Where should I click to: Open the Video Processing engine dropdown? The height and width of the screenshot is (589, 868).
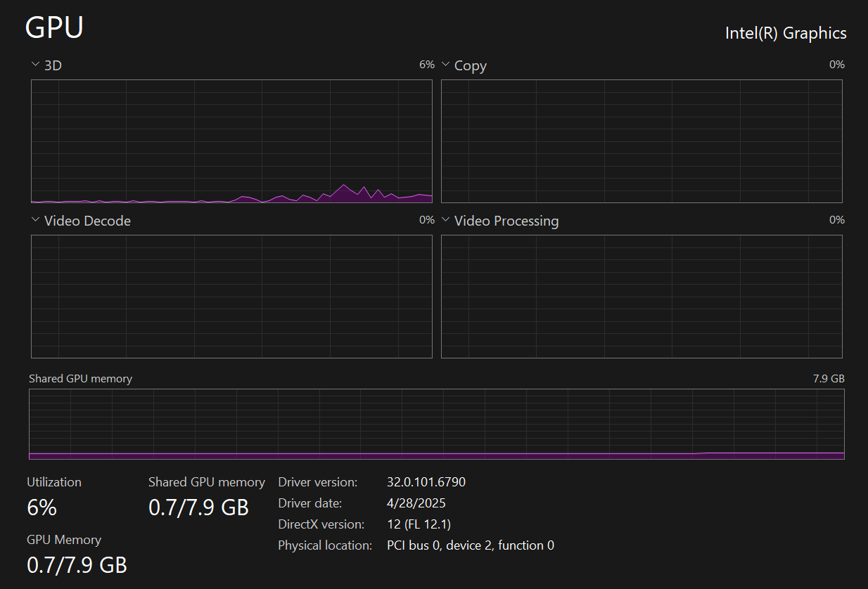pos(445,220)
